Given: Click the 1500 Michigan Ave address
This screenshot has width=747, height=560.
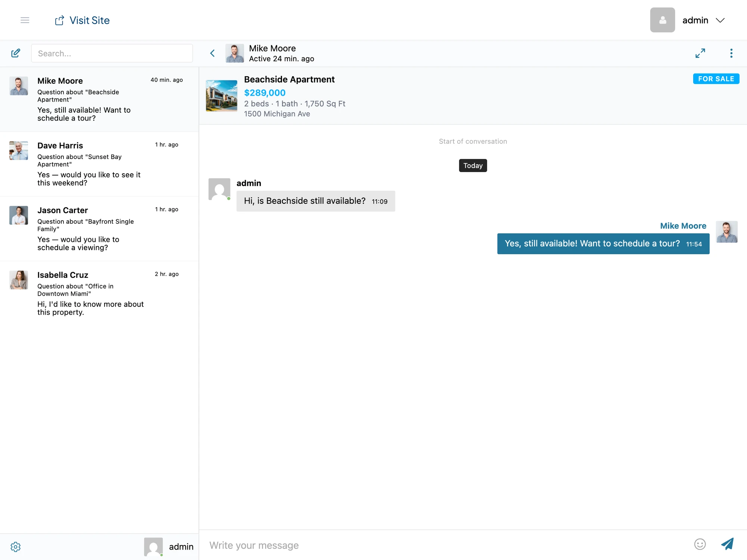Looking at the screenshot, I should [277, 114].
